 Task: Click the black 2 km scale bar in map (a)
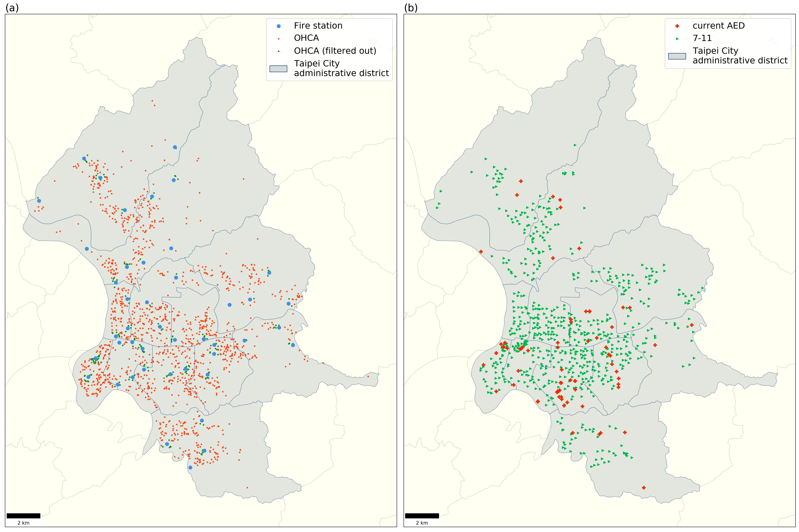24,516
